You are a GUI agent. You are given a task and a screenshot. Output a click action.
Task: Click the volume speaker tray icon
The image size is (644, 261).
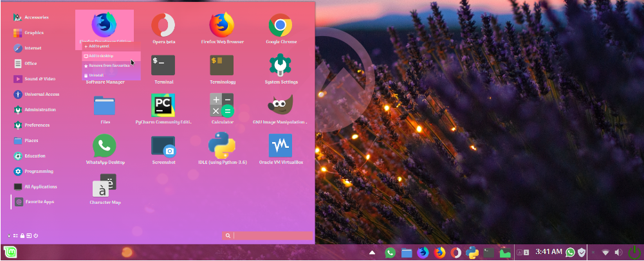click(618, 253)
